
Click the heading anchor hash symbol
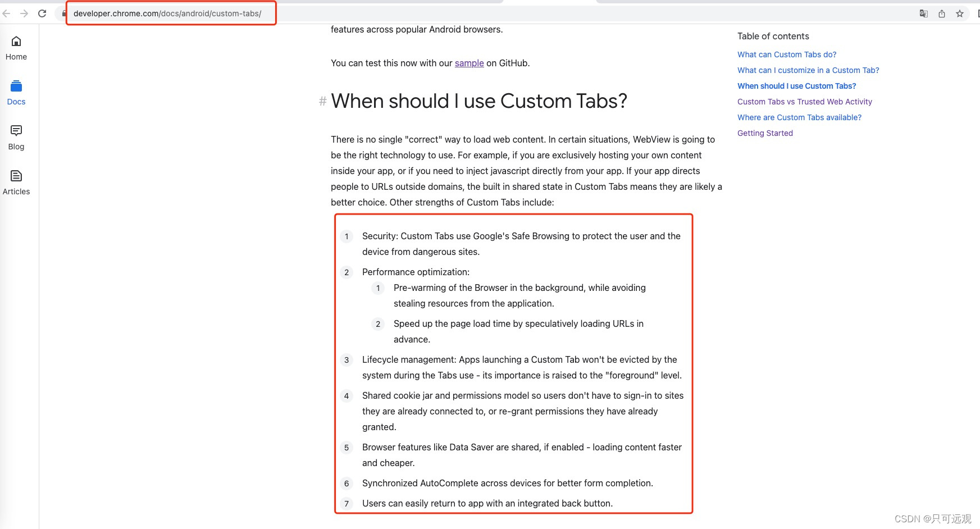point(322,101)
